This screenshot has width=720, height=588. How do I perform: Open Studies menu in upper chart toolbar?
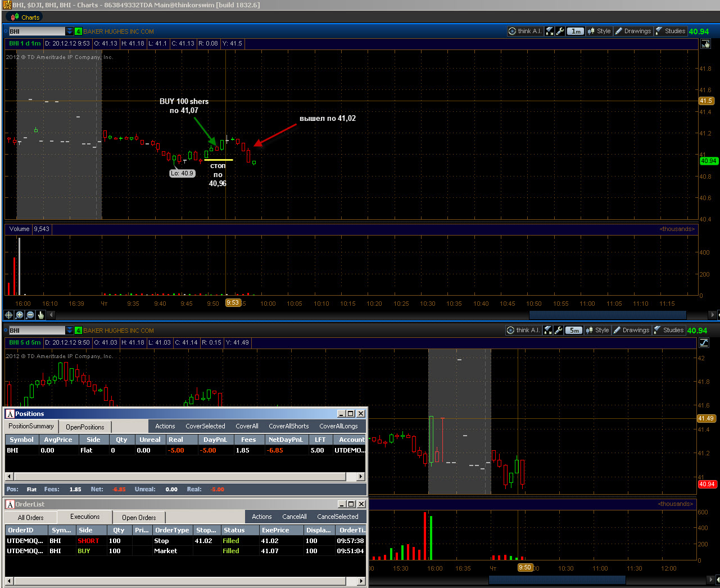(x=670, y=31)
